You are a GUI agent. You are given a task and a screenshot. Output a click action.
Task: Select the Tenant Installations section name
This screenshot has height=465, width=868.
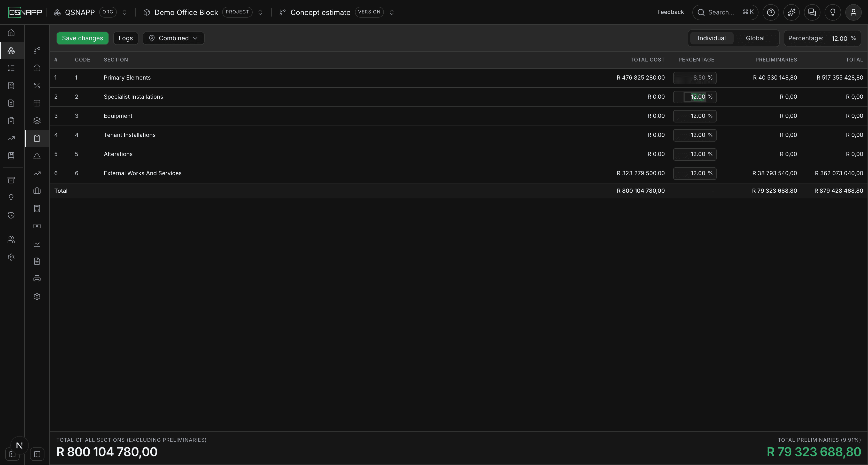point(130,135)
